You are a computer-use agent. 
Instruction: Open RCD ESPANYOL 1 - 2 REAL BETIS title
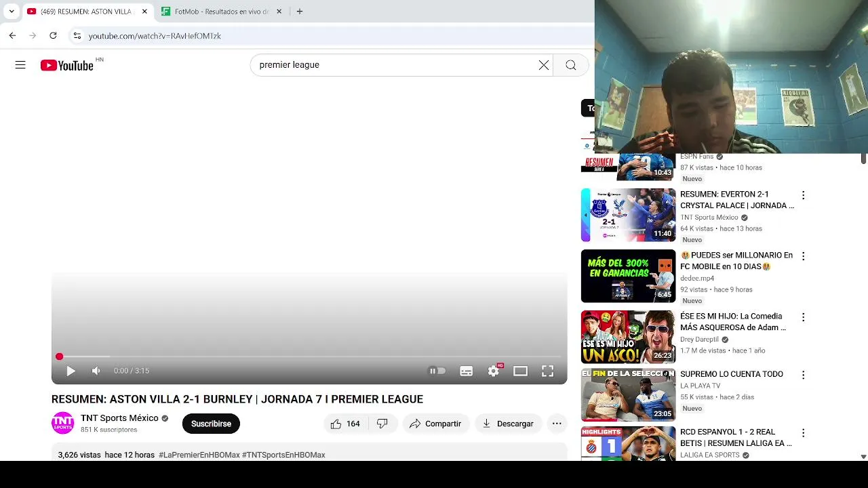[x=736, y=437]
